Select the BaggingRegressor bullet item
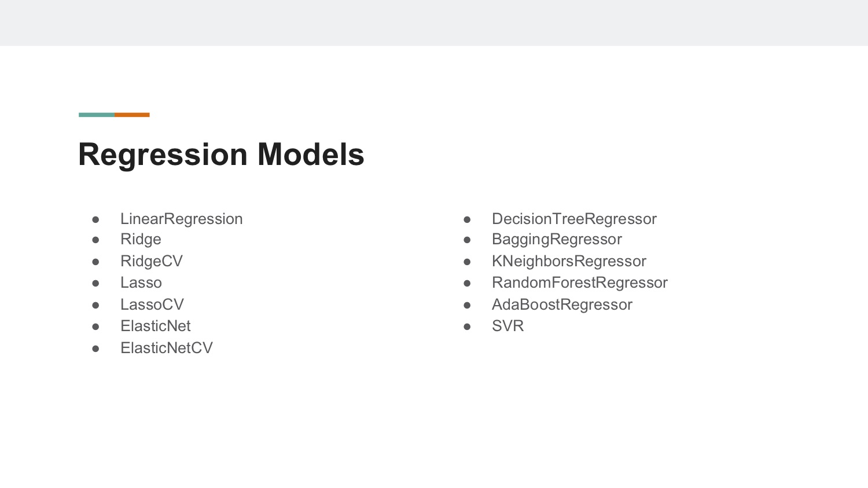 [557, 239]
